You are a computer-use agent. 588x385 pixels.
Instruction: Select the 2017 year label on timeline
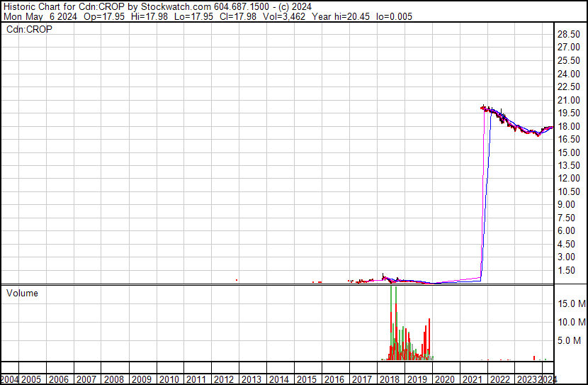362,379
